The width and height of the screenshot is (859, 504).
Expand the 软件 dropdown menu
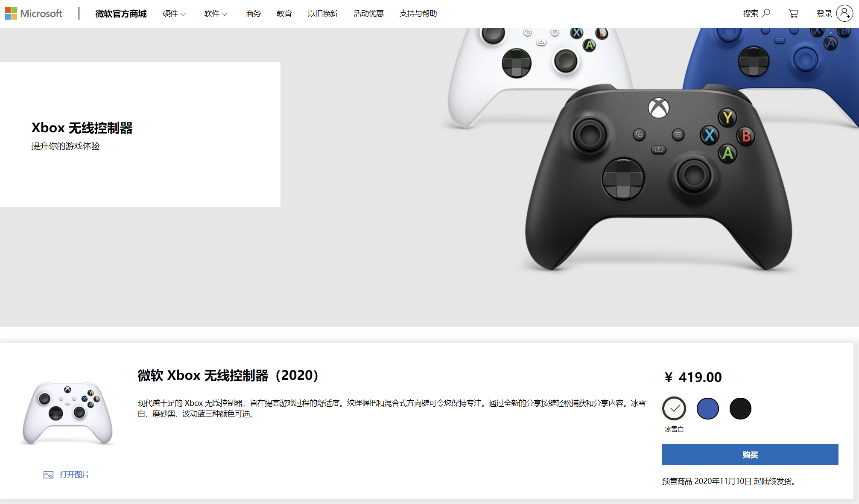pos(216,14)
